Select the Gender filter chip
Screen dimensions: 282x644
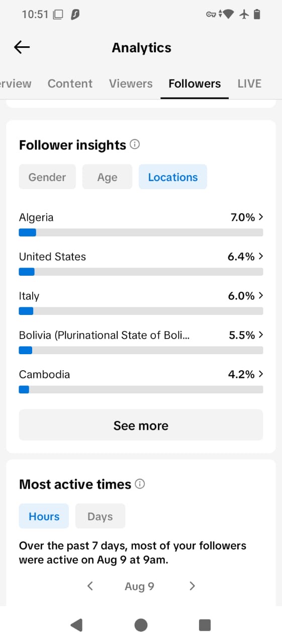pos(47,177)
